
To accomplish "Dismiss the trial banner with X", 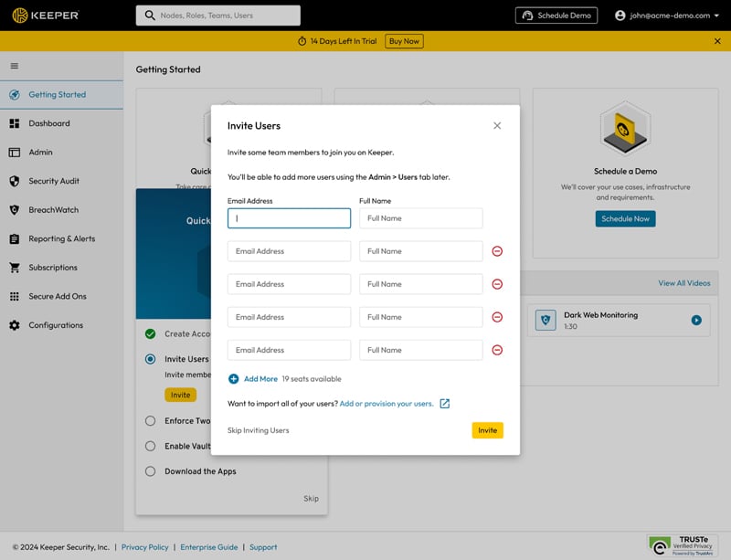I will 717,41.
